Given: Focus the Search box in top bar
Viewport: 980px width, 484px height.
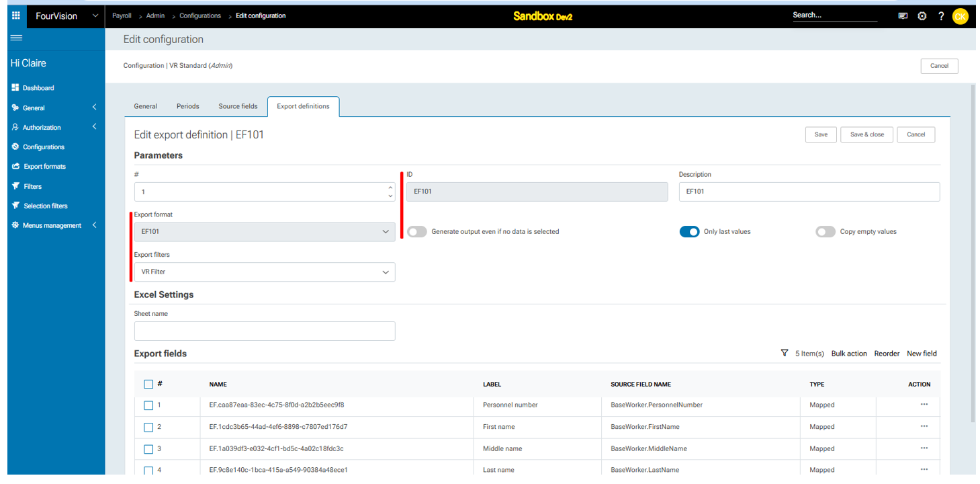Looking at the screenshot, I should (835, 15).
